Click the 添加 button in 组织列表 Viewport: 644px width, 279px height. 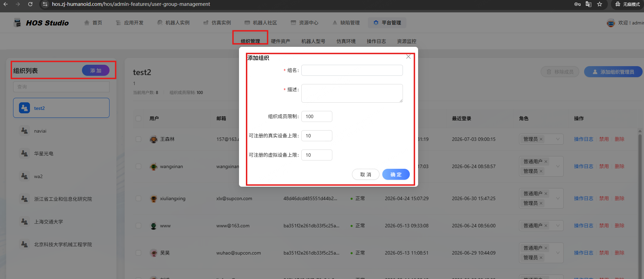[96, 70]
